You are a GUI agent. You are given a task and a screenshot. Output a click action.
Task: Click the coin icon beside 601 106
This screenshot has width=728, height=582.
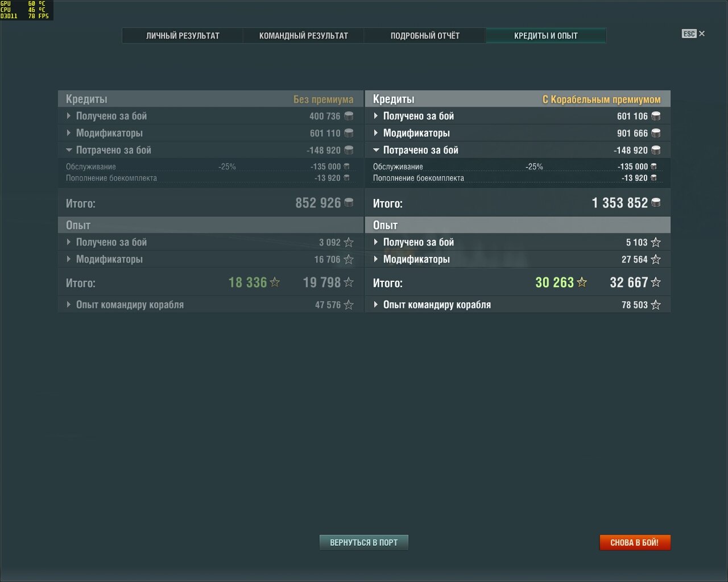(656, 116)
